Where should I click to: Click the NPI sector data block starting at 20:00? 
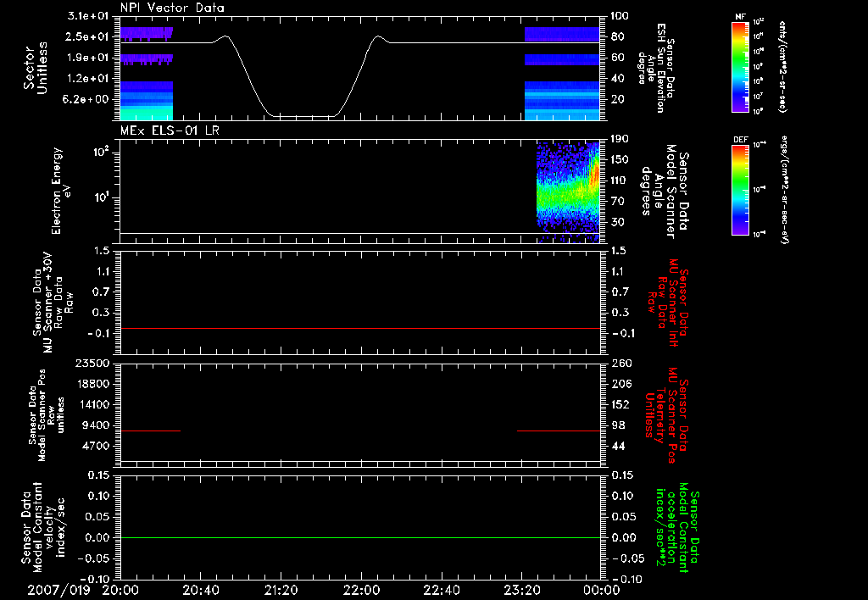(x=147, y=74)
